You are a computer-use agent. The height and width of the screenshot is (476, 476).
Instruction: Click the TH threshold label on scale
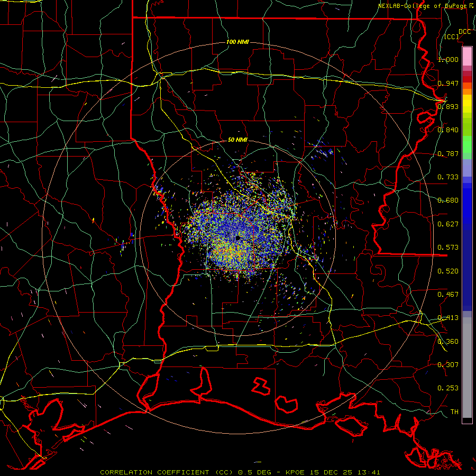454,411
